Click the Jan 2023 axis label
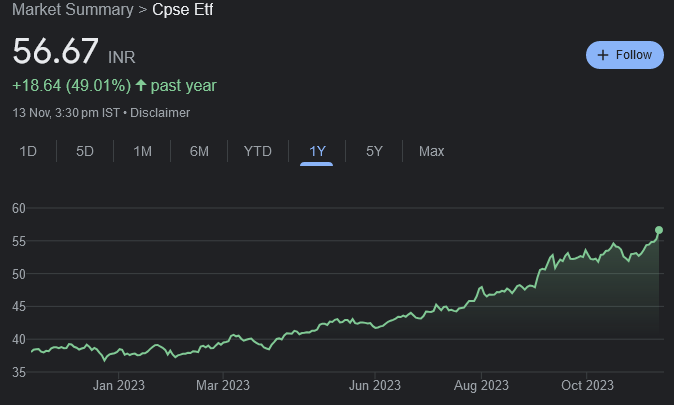 click(118, 385)
